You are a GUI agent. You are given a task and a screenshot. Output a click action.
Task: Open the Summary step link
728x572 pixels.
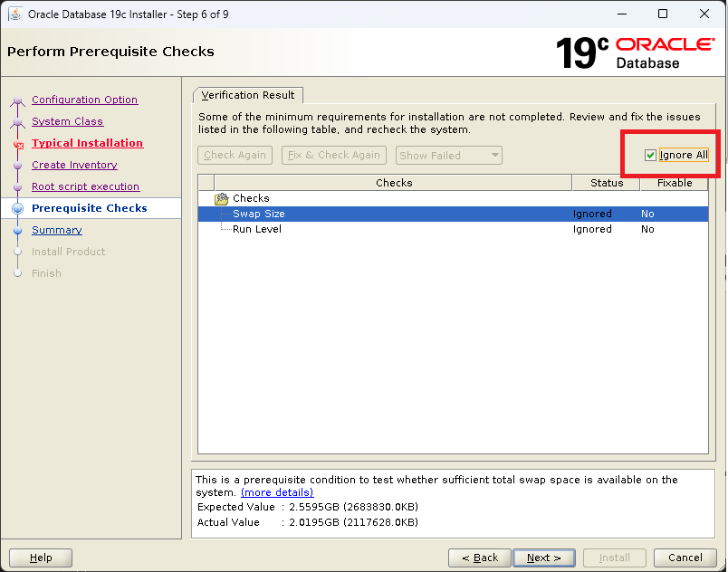point(57,230)
